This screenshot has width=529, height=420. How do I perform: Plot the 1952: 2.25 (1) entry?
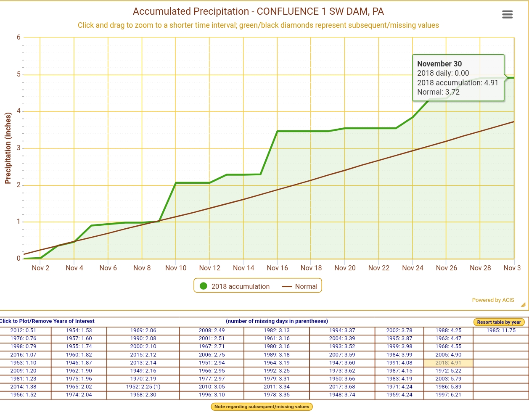click(143, 387)
